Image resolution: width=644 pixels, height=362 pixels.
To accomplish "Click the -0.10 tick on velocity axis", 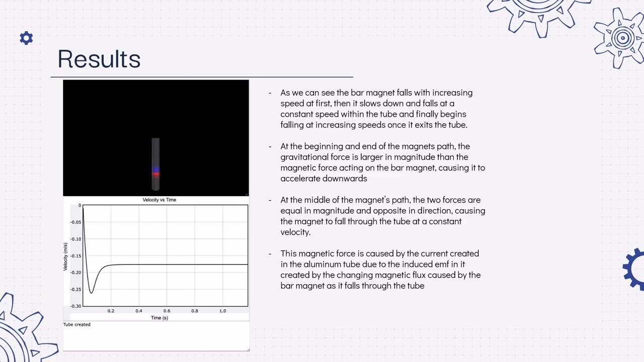I will 75,239.
